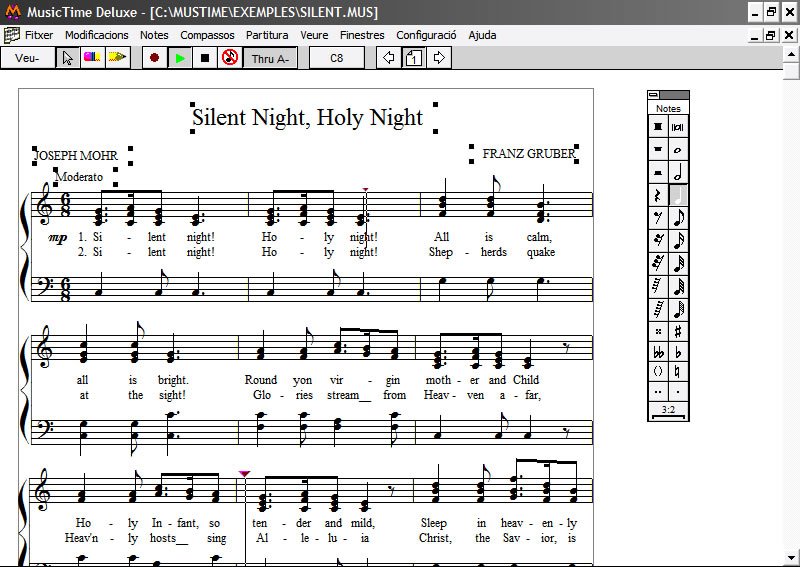The height and width of the screenshot is (567, 800).
Task: Click the lyric word "calm,"
Action: tap(539, 237)
